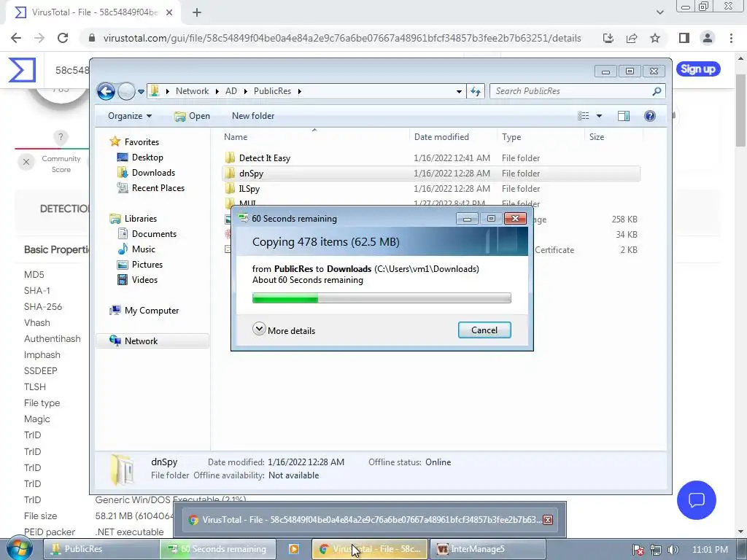747x560 pixels.
Task: Close the copy progress dialog
Action: 515,219
